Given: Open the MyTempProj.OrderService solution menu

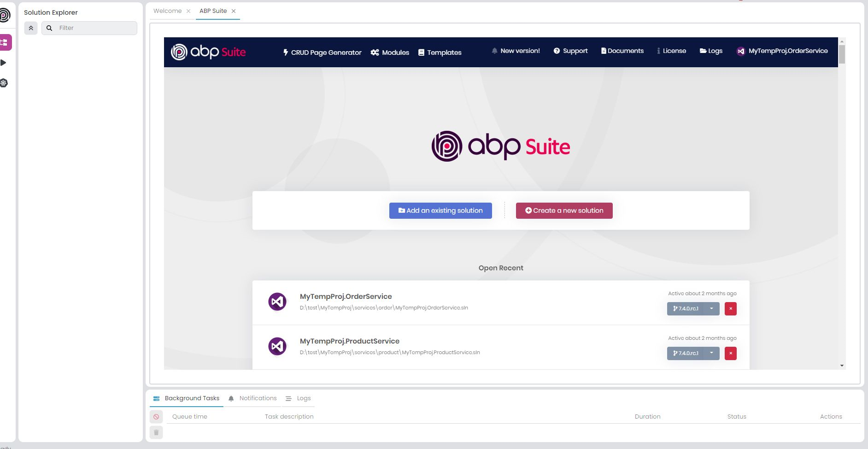Looking at the screenshot, I should (782, 51).
